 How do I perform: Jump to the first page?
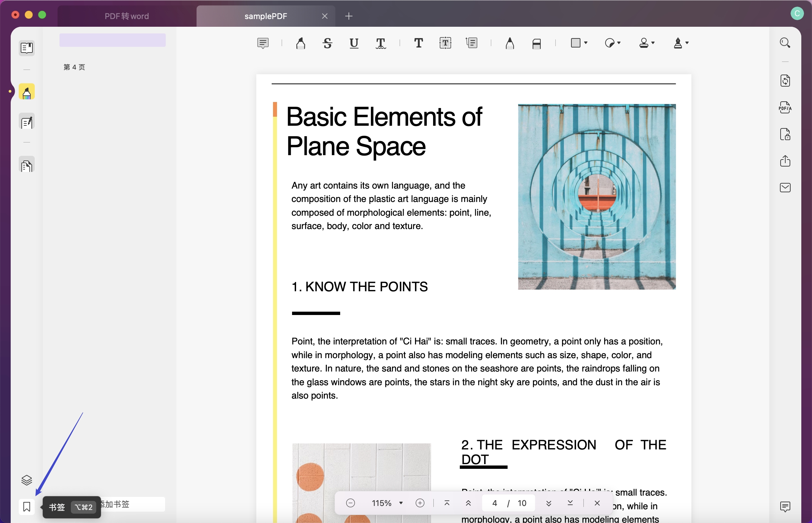point(446,503)
